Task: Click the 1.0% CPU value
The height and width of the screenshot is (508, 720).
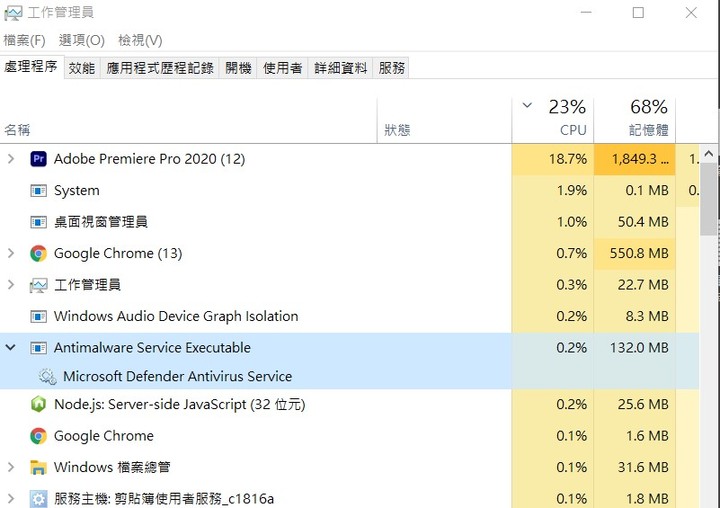Action: point(572,222)
